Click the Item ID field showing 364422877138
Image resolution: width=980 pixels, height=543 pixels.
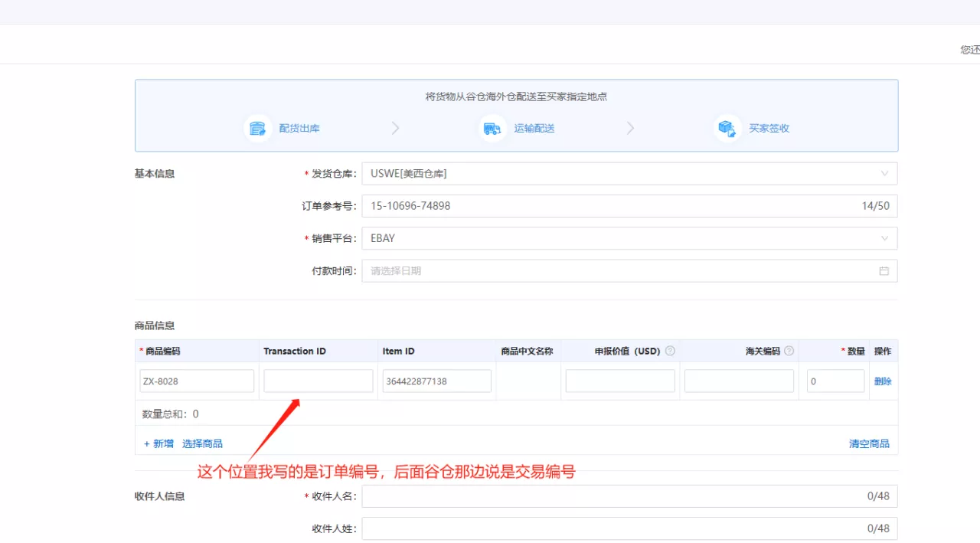pyautogui.click(x=436, y=381)
